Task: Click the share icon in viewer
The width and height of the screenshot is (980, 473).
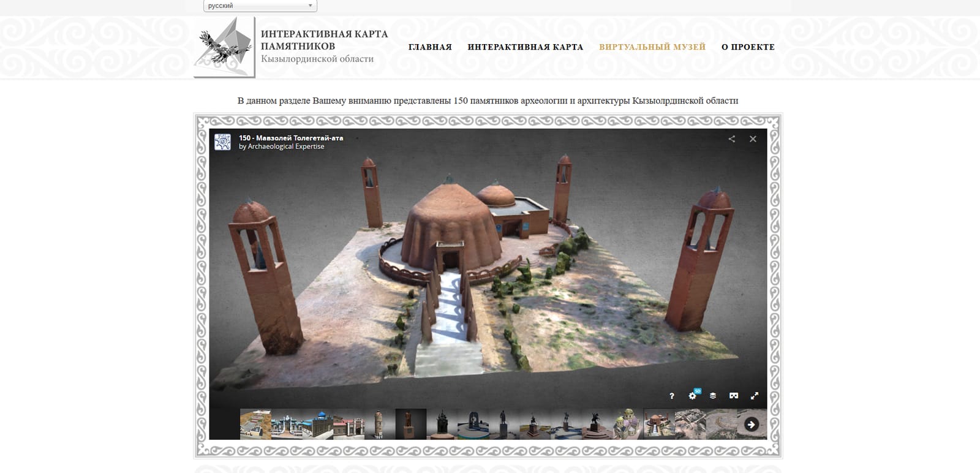Action: (x=731, y=139)
